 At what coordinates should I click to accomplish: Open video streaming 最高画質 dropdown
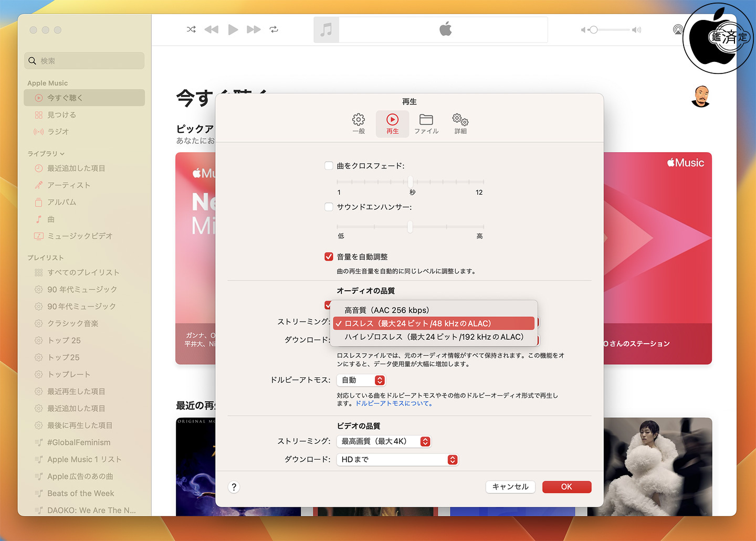(x=384, y=441)
